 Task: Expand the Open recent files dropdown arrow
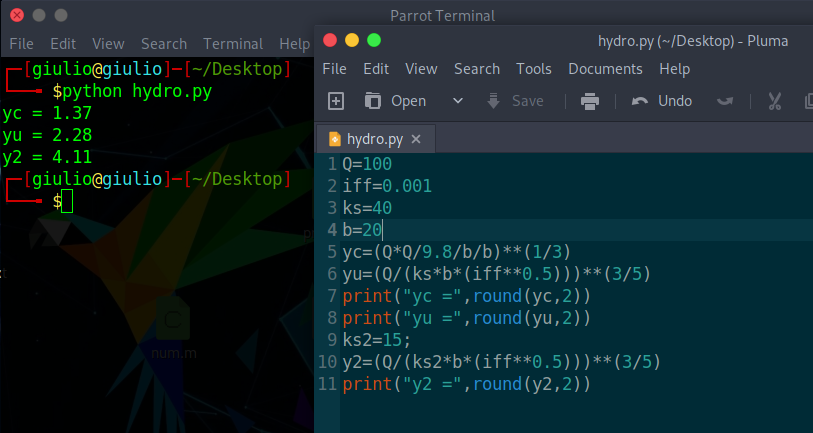[x=457, y=101]
